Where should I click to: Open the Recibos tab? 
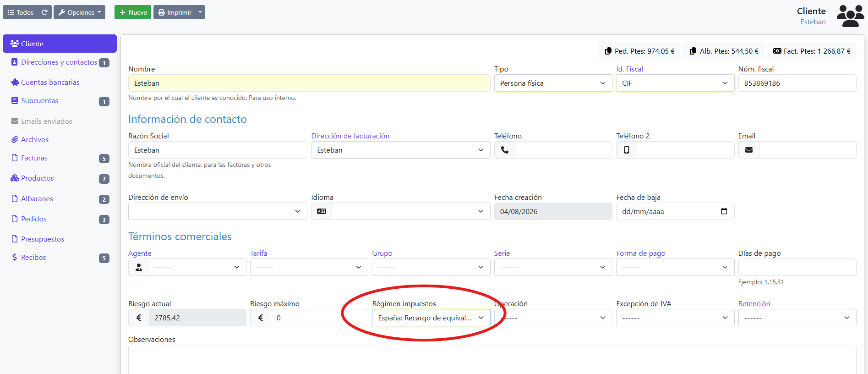point(60,258)
